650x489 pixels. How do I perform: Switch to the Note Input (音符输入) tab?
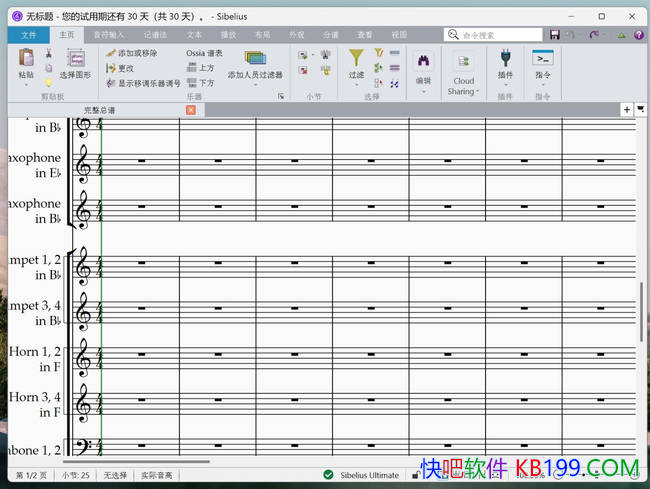tap(110, 35)
